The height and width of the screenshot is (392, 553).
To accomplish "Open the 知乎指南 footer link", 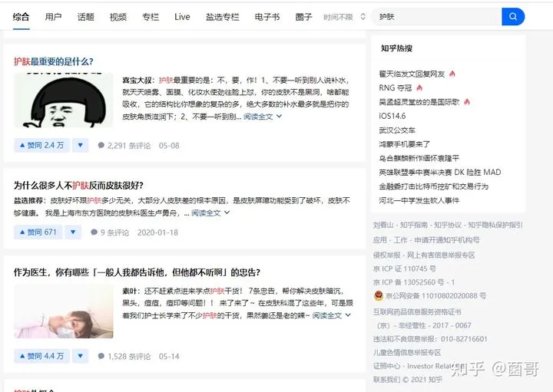I will [x=414, y=225].
